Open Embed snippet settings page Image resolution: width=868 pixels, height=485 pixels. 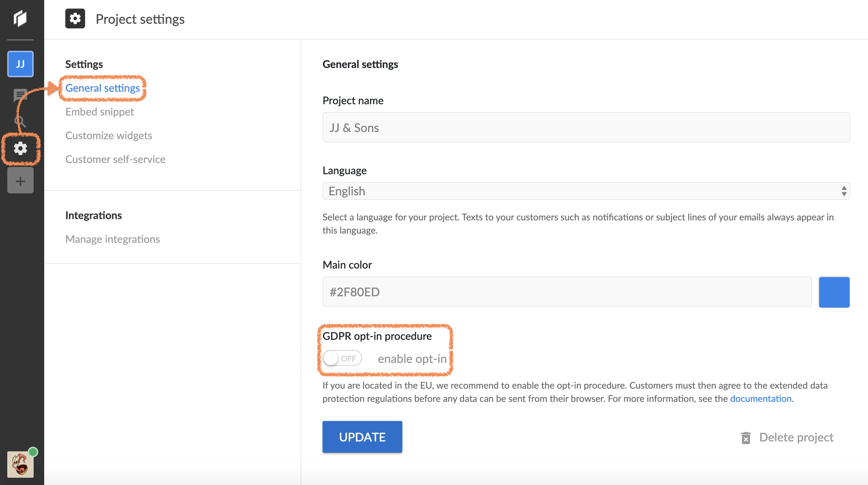(x=99, y=112)
